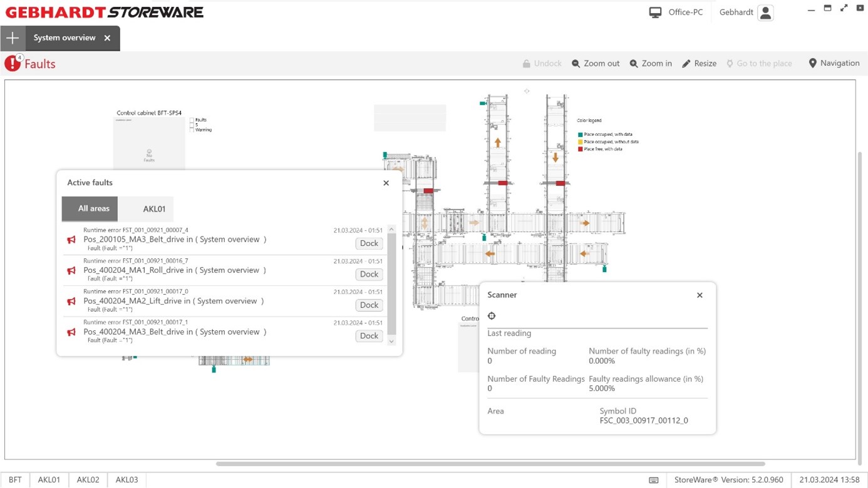Viewport: 868px width, 488px height.
Task: Close the Active faults panel
Action: pos(386,183)
